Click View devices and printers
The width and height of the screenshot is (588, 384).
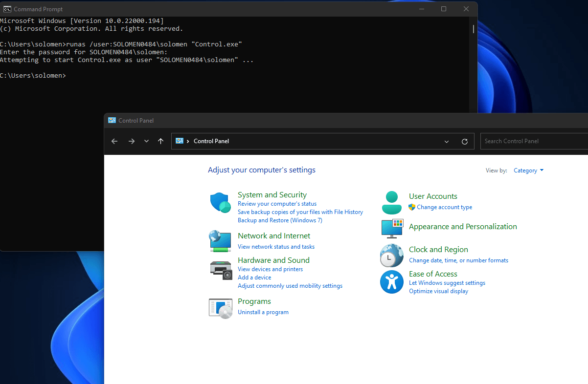[270, 269]
